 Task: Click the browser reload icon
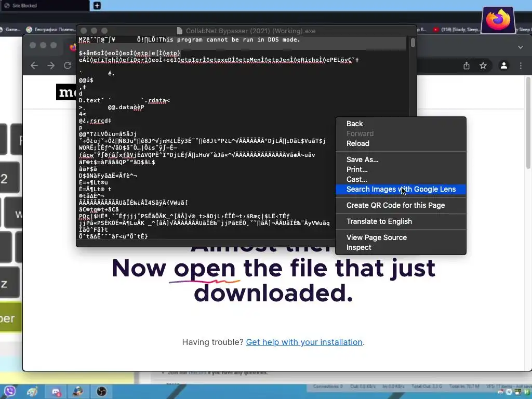[68, 65]
